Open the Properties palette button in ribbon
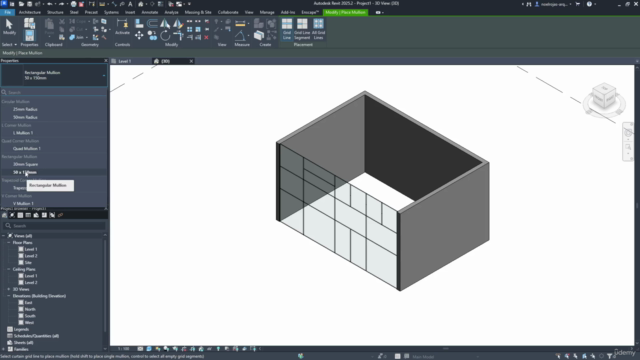Screen dimensions: 640x360 [29, 35]
